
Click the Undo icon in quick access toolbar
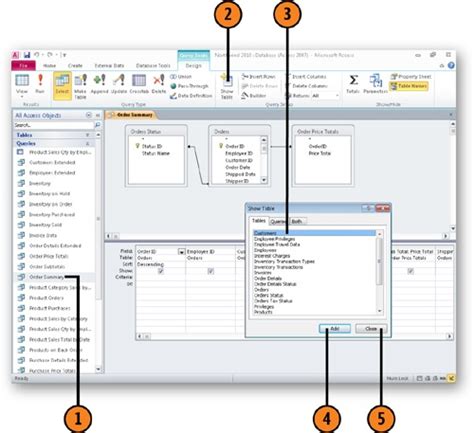click(37, 55)
